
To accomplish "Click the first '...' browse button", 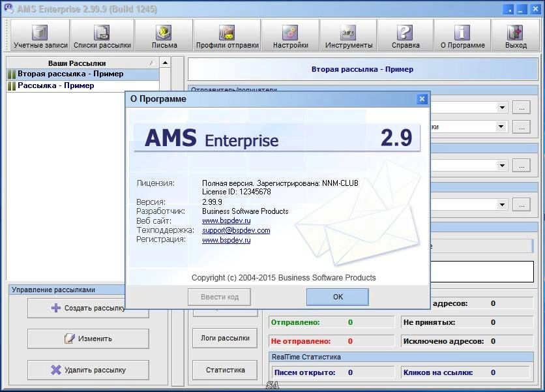I will click(522, 108).
